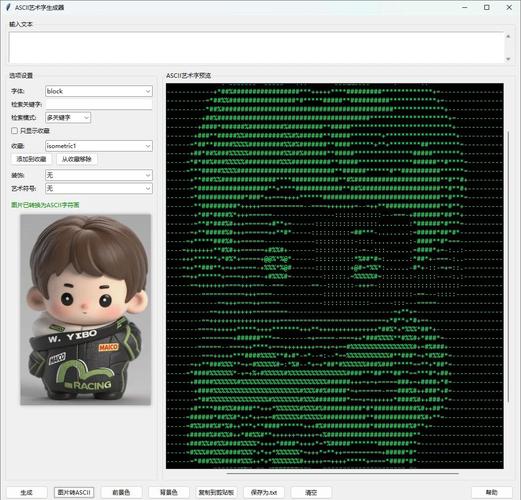Open 帮助 (Help) at bottom right
The width and height of the screenshot is (521, 500).
pyautogui.click(x=492, y=492)
